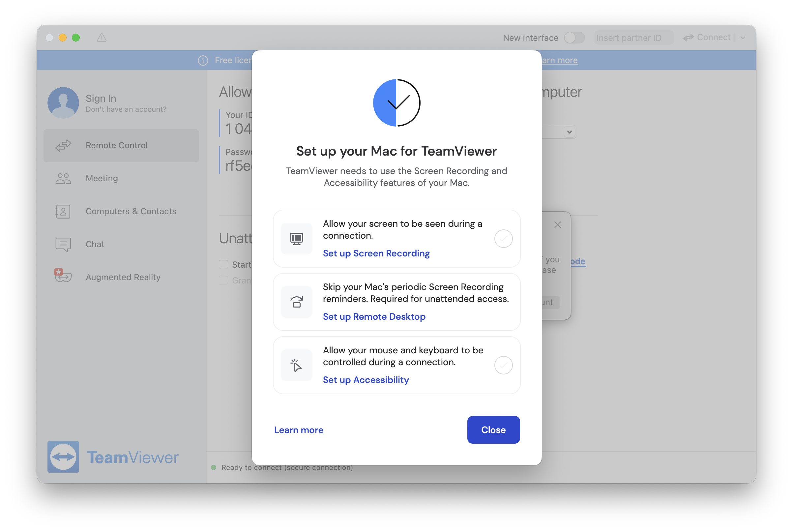The image size is (793, 532).
Task: Click Set up Accessibility link
Action: (366, 380)
